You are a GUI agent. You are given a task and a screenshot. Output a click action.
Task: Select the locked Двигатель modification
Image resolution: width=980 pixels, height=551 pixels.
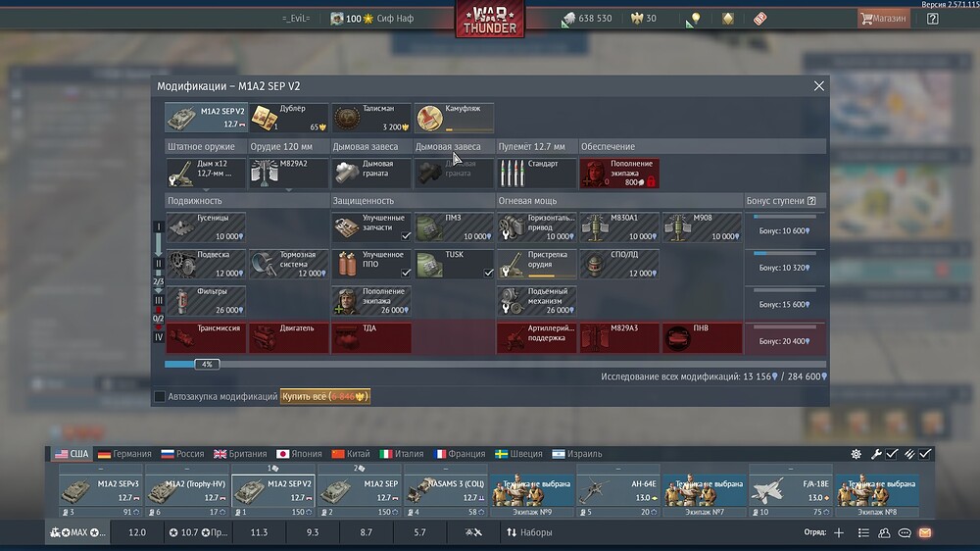pos(288,337)
